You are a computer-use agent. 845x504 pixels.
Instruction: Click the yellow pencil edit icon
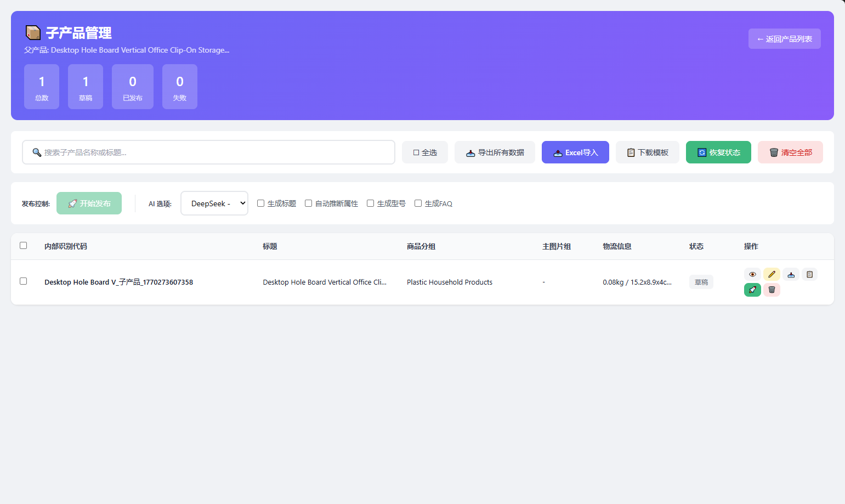coord(772,274)
